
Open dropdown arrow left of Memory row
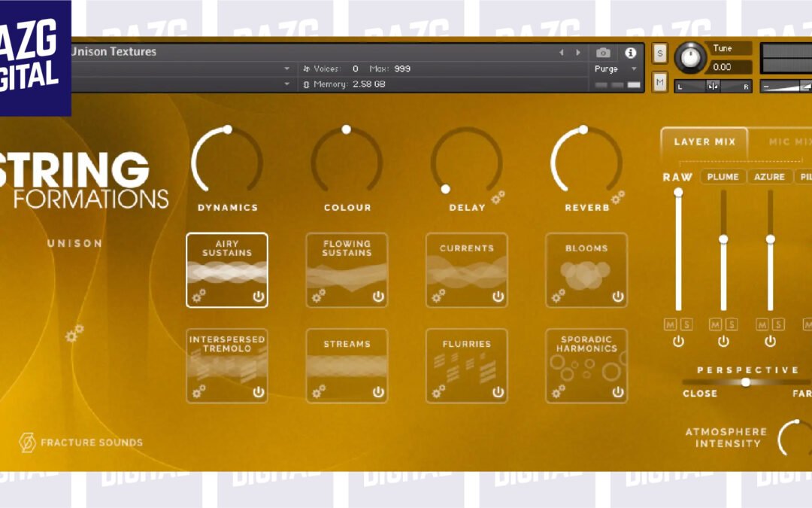coord(287,84)
